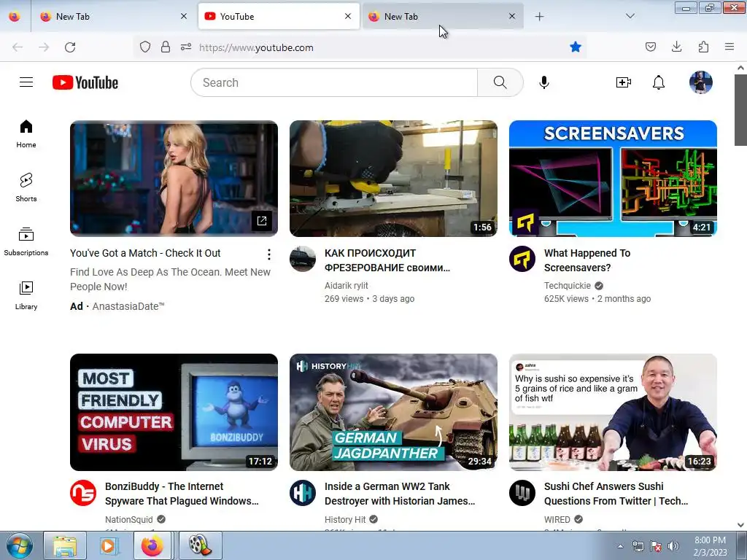The height and width of the screenshot is (560, 747).
Task: Play the Russian milling video thumbnail
Action: (x=393, y=179)
